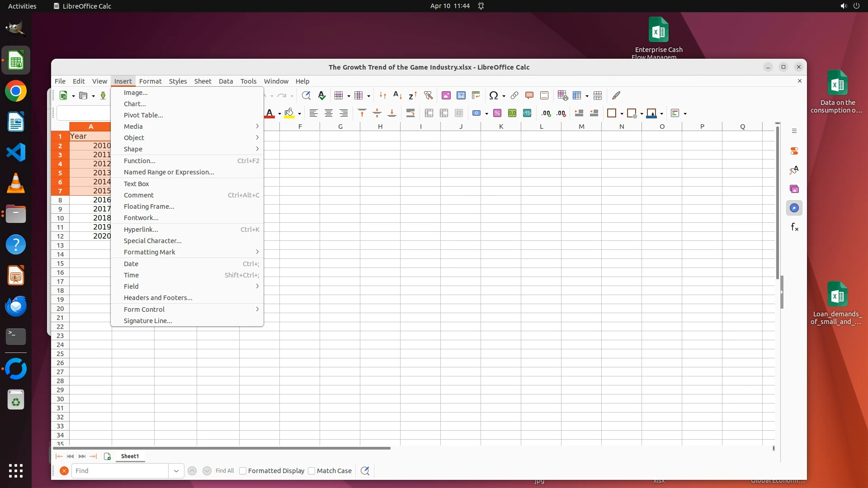Enable the Formatted Display checkbox
This screenshot has height=488, width=868.
pos(243,471)
